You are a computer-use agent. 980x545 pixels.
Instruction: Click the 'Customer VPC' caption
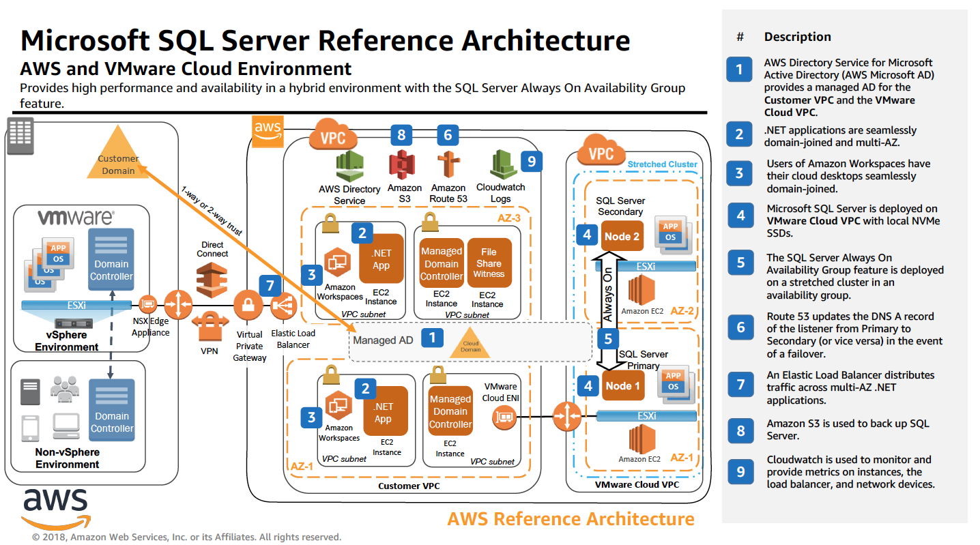408,486
